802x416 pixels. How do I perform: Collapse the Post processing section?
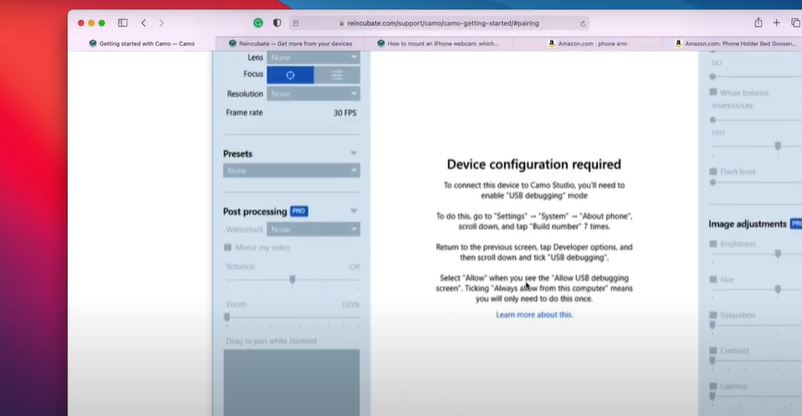coord(354,211)
